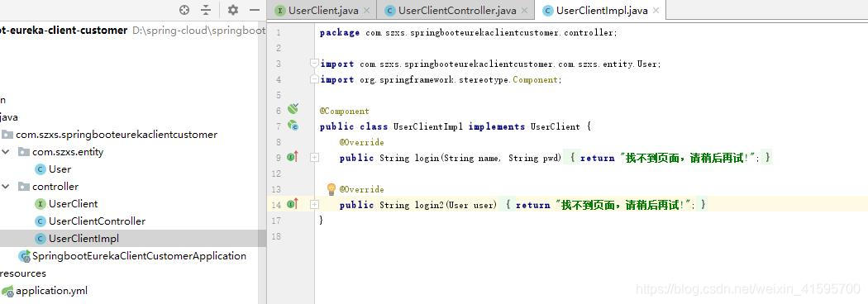Click implements-method gutter icon on line 14
This screenshot has width=868, height=304.
(293, 205)
